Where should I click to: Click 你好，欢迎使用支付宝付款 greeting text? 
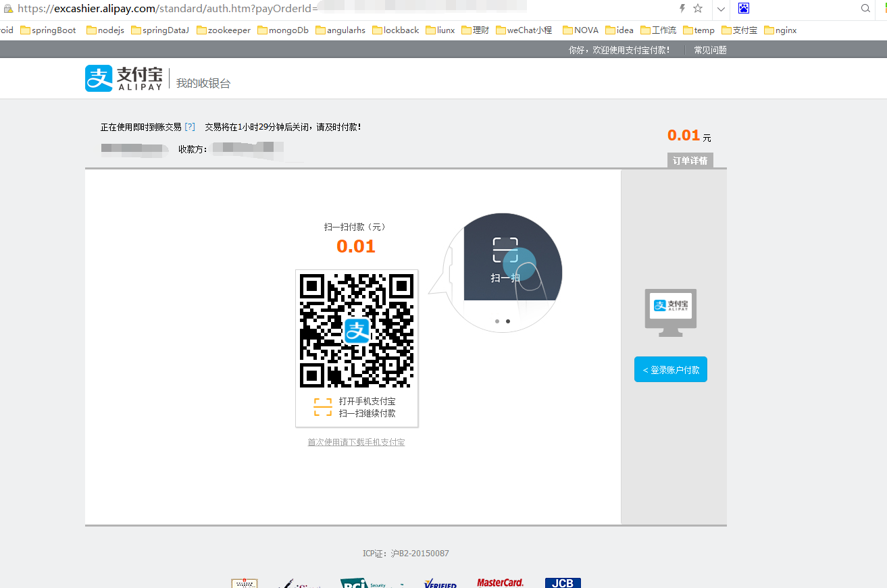[619, 50]
